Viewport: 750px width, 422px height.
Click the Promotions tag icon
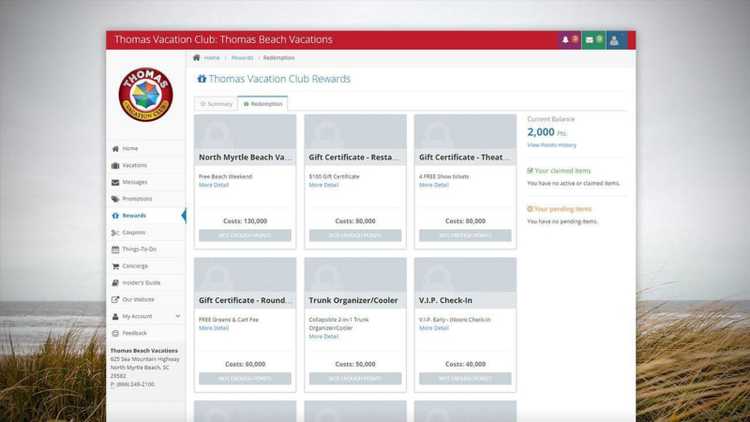click(x=116, y=199)
